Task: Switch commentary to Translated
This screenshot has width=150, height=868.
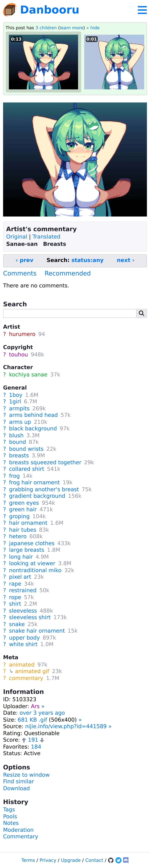Action: tap(46, 237)
